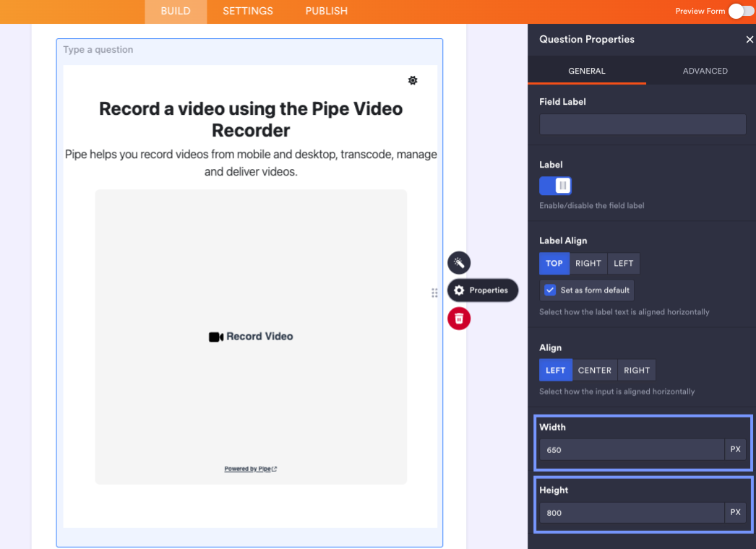Close the Question Properties panel
Viewport: 756px width, 549px height.
pos(749,40)
